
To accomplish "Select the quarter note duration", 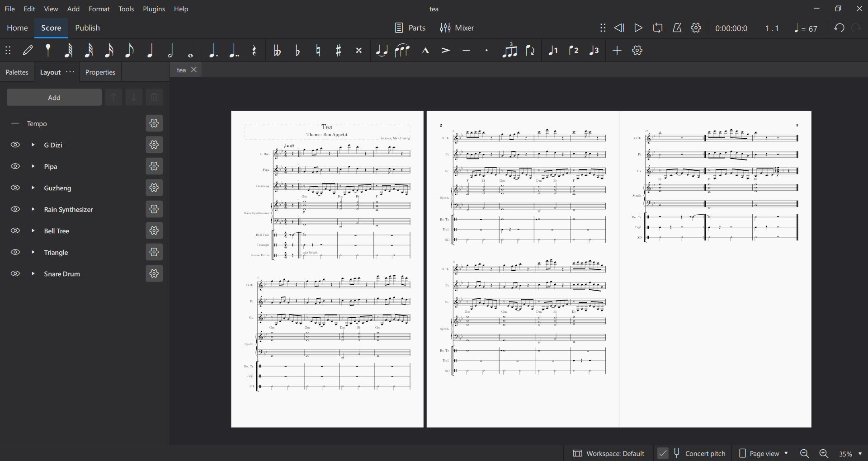I will (x=150, y=51).
